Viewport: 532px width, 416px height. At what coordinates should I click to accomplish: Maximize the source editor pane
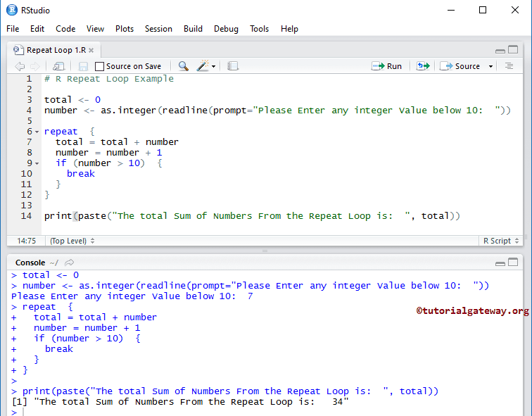[x=513, y=50]
